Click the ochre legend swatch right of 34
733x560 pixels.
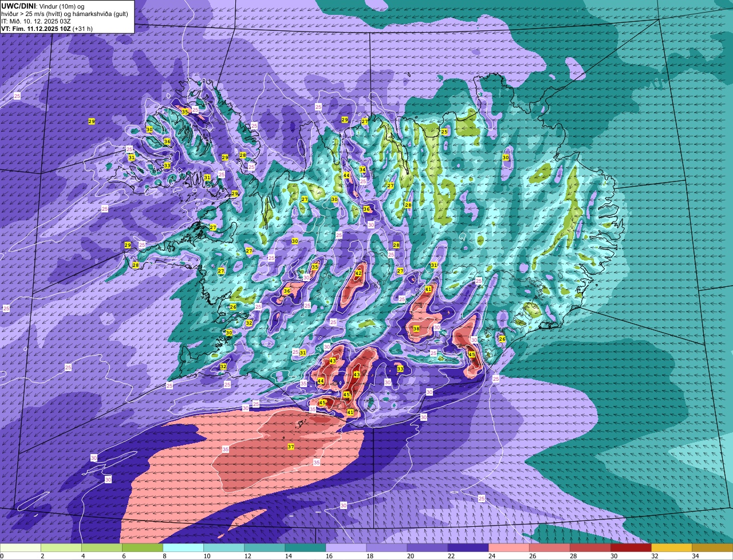click(x=712, y=547)
